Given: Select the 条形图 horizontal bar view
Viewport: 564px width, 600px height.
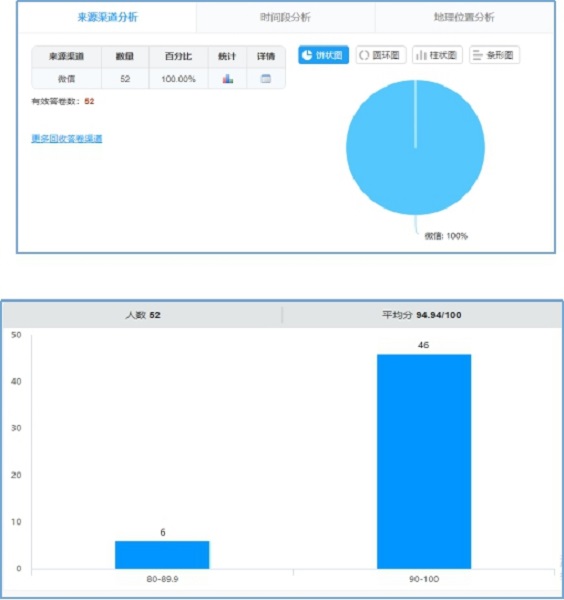Looking at the screenshot, I should coord(494,55).
